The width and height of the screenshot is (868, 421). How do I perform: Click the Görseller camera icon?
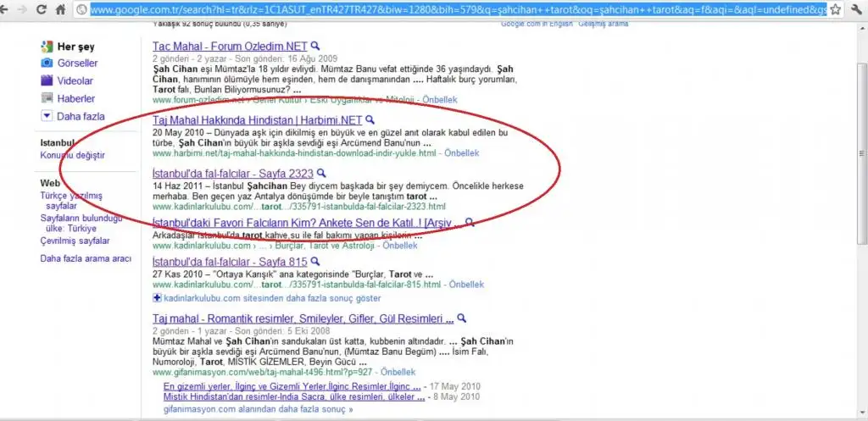(x=47, y=63)
